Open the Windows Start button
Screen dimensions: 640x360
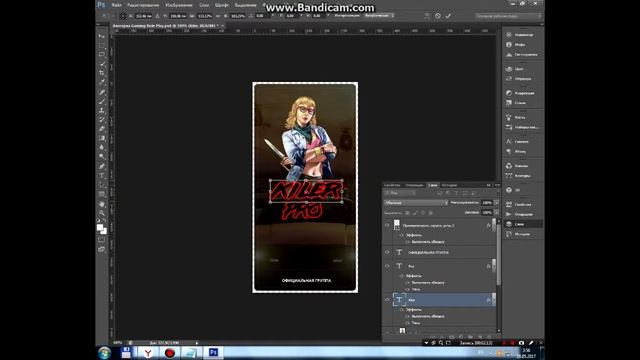point(104,353)
